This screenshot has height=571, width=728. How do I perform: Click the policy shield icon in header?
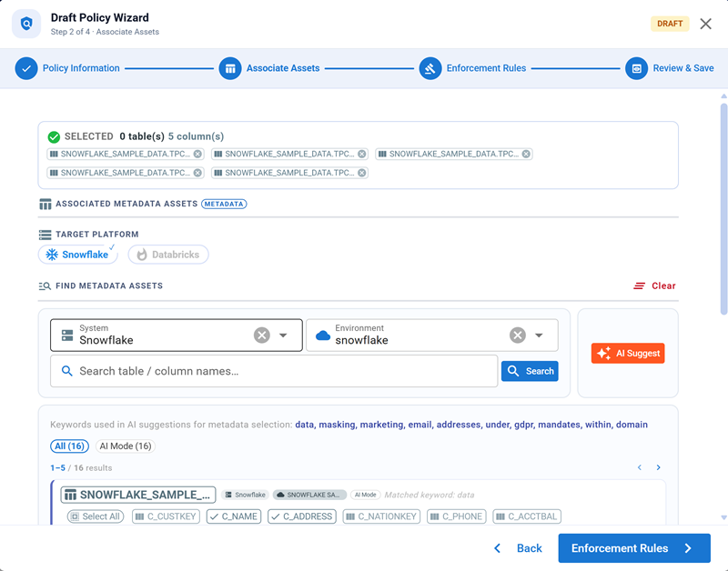pyautogui.click(x=26, y=24)
